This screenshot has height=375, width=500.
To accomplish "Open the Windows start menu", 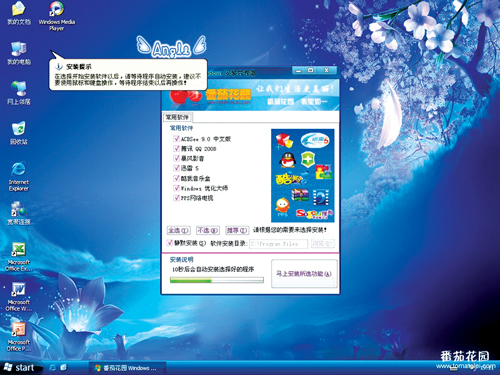I will 21,368.
